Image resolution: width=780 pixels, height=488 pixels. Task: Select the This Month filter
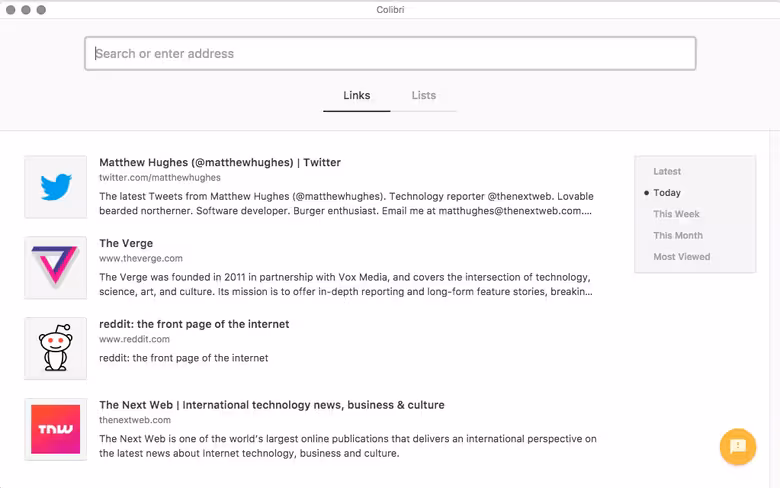678,235
